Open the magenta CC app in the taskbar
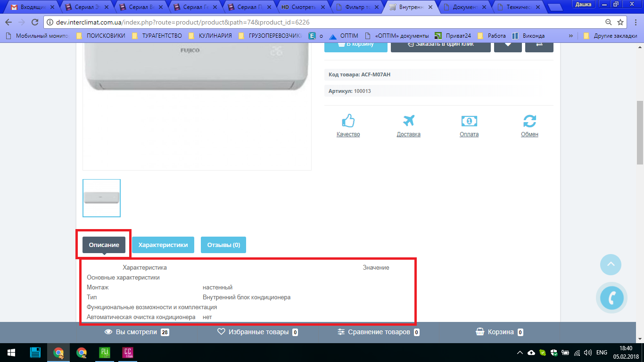Viewport: 644px width, 362px height. [x=127, y=352]
